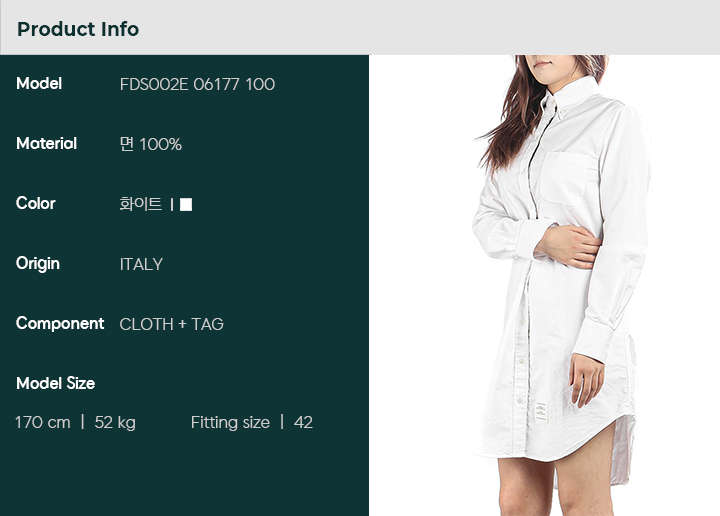720x516 pixels.
Task: Select the CLOTH + TAG text
Action: [171, 325]
